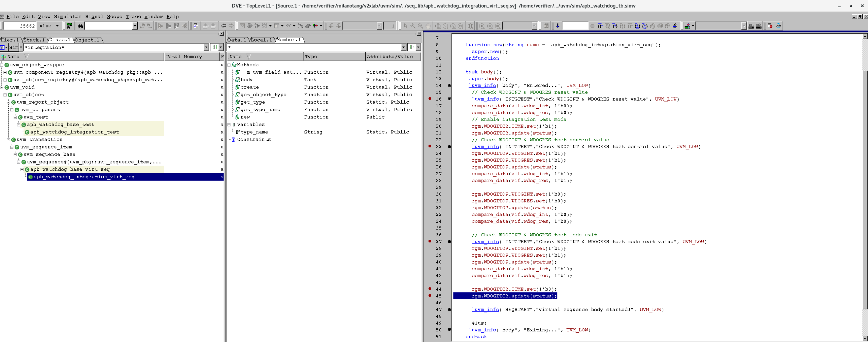The width and height of the screenshot is (868, 342).
Task: Click the Restart simulation icon
Action: pyautogui.click(x=675, y=26)
